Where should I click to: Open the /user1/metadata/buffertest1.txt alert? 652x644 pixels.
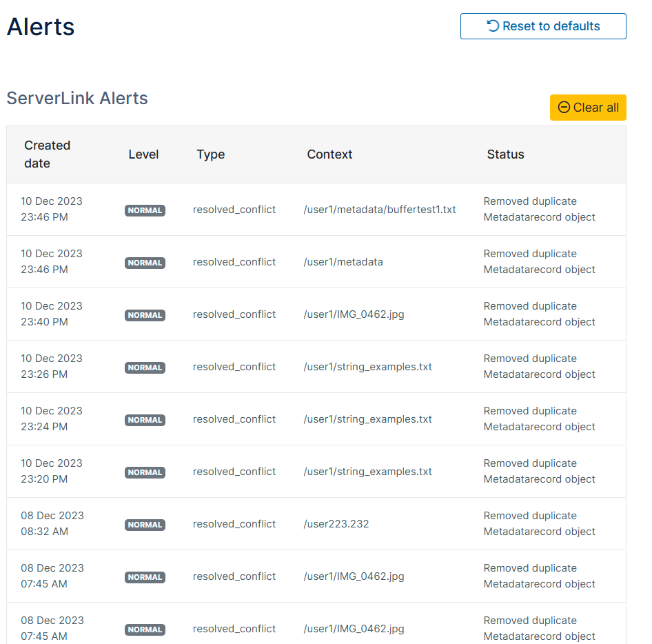[380, 209]
